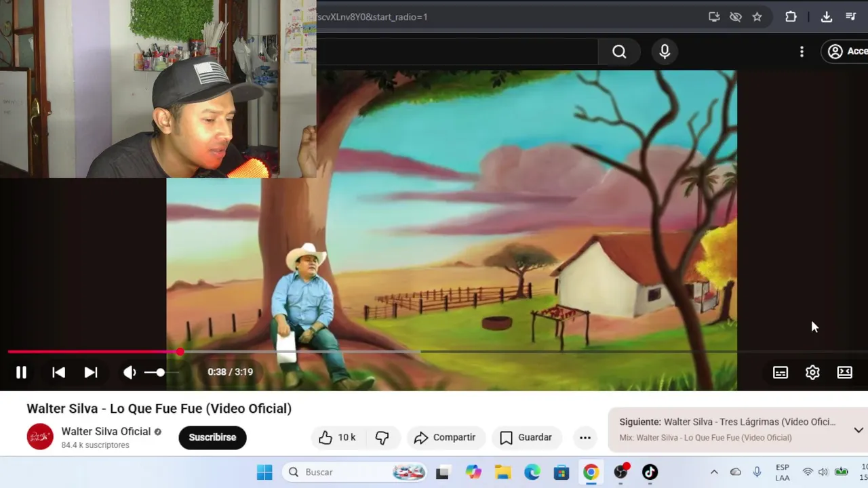Click the mix label Walter Silva - Lo Que Fue Fue
This screenshot has width=868, height=488.
(705, 438)
